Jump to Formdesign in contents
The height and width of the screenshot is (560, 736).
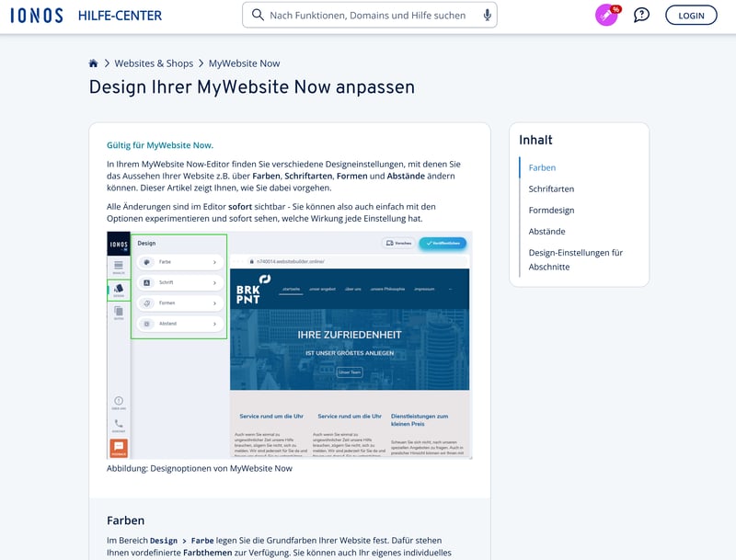tap(551, 211)
